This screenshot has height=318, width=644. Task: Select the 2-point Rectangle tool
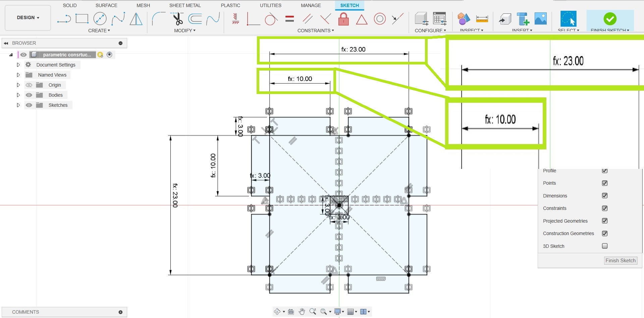pyautogui.click(x=82, y=19)
